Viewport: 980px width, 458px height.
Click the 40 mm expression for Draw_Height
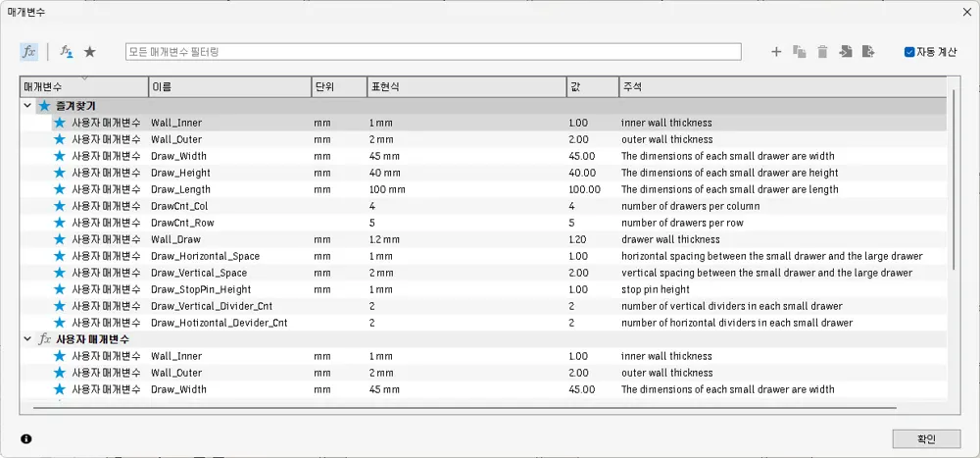[384, 172]
